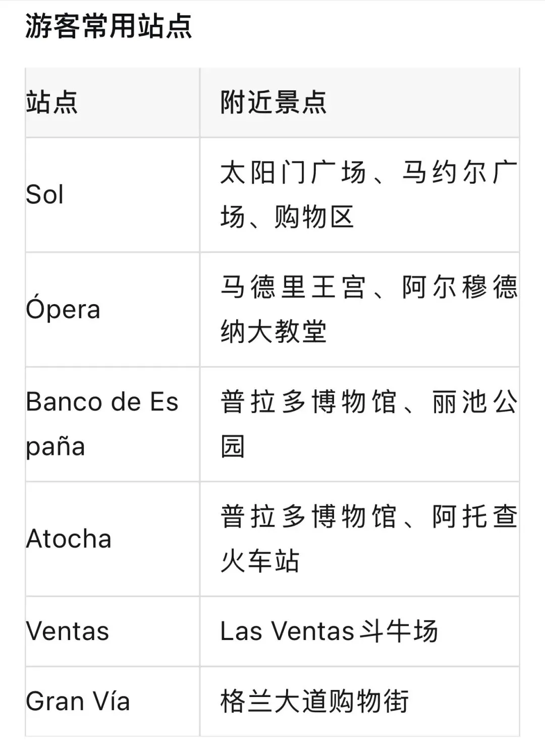The width and height of the screenshot is (545, 756).
Task: Select the Ventas station cell
Action: (x=113, y=631)
